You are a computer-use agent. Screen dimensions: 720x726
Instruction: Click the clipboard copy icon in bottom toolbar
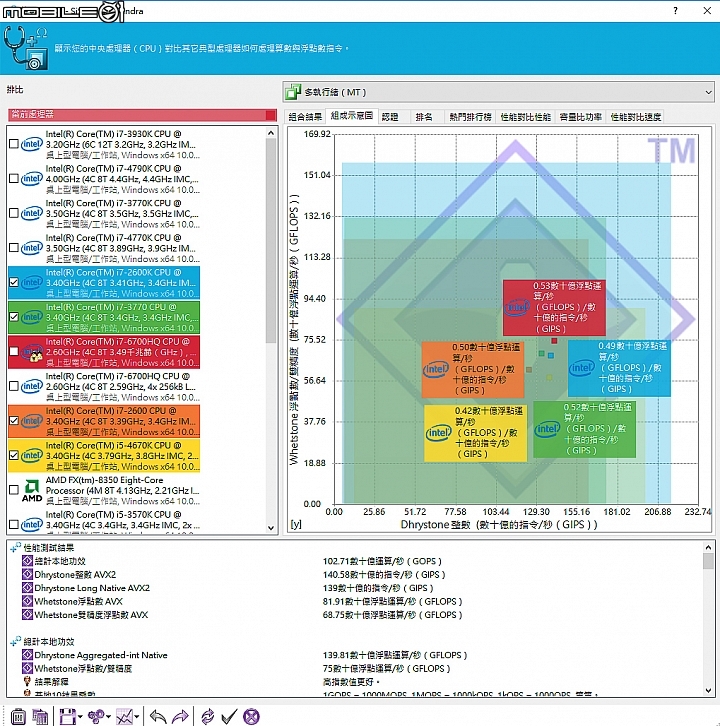point(18,716)
